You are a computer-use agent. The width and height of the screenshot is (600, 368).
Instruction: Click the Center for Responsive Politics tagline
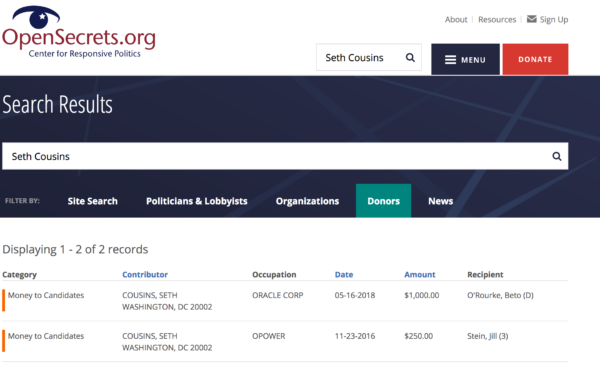85,54
